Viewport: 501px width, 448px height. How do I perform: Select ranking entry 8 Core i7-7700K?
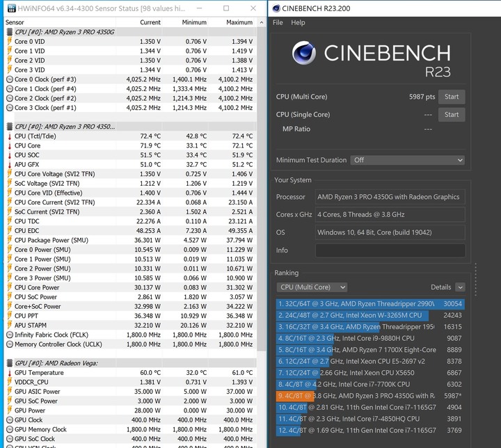(x=370, y=384)
